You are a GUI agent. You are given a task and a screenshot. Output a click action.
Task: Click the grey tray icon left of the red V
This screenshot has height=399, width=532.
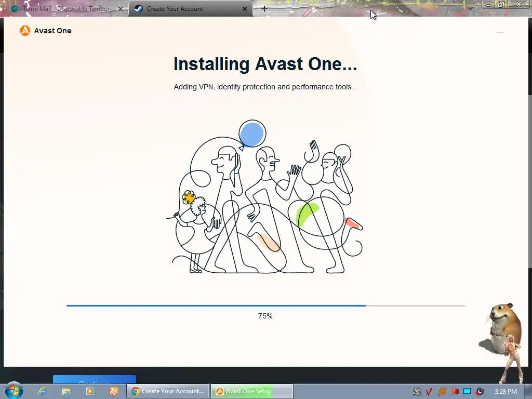[x=417, y=392]
